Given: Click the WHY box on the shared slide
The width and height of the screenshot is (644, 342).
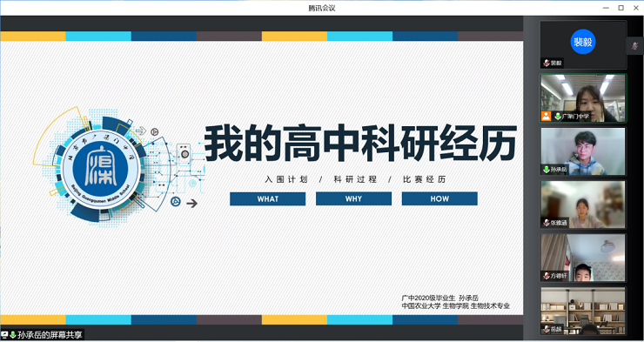Looking at the screenshot, I should point(353,198).
